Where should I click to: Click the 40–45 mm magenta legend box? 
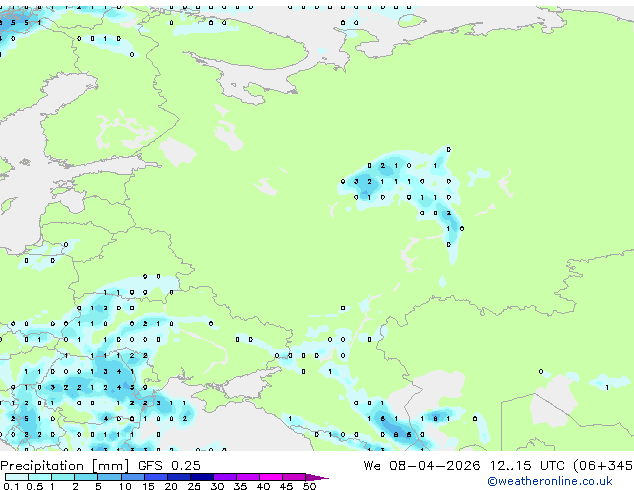click(271, 477)
